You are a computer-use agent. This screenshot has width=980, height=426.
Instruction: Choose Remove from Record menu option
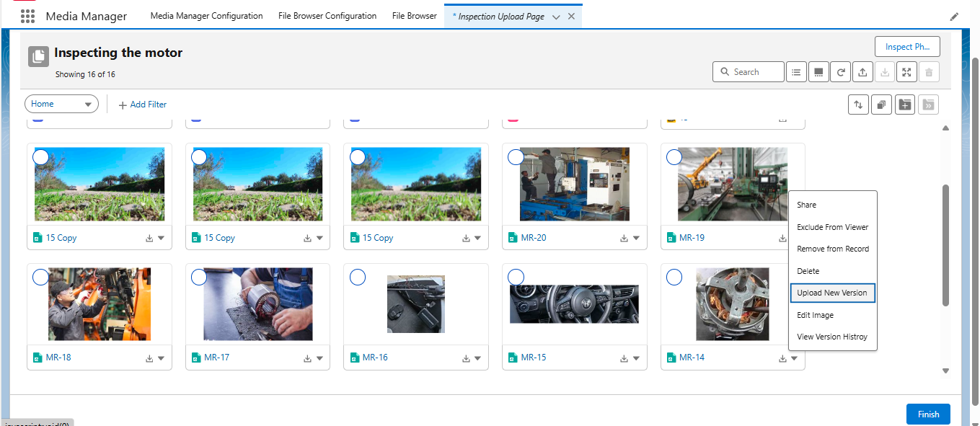[x=833, y=249]
